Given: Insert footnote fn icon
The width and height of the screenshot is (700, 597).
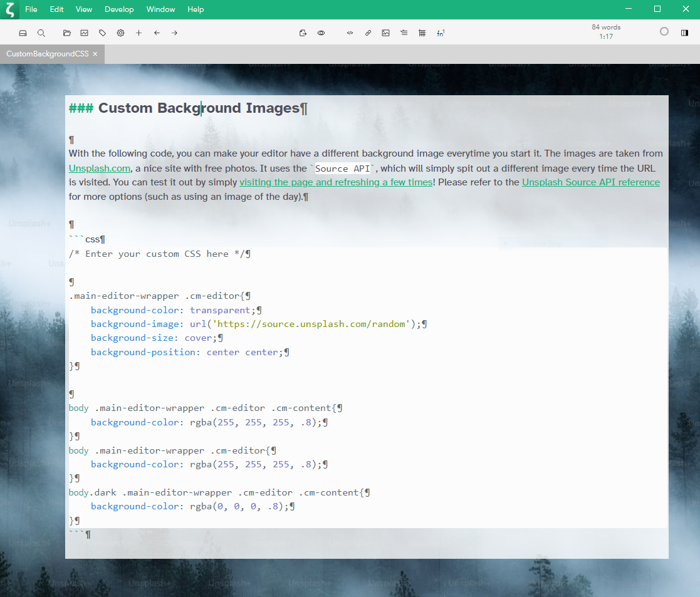Looking at the screenshot, I should point(441,33).
